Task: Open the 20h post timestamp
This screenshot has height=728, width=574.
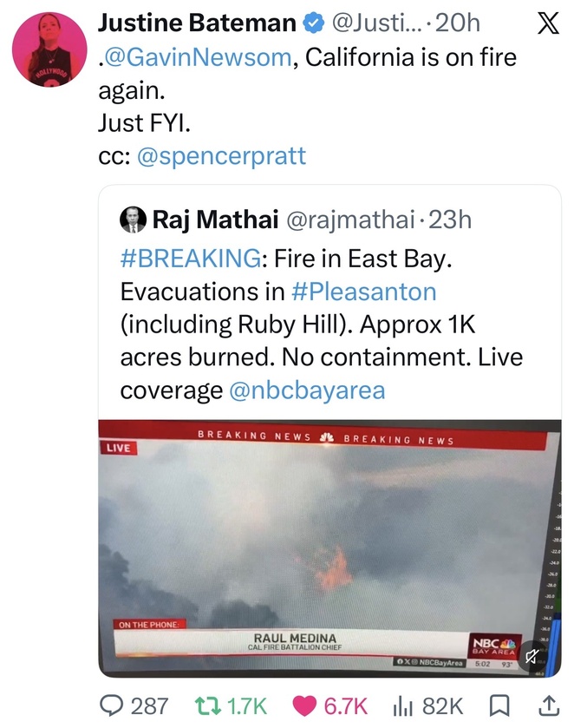Action: point(458,23)
